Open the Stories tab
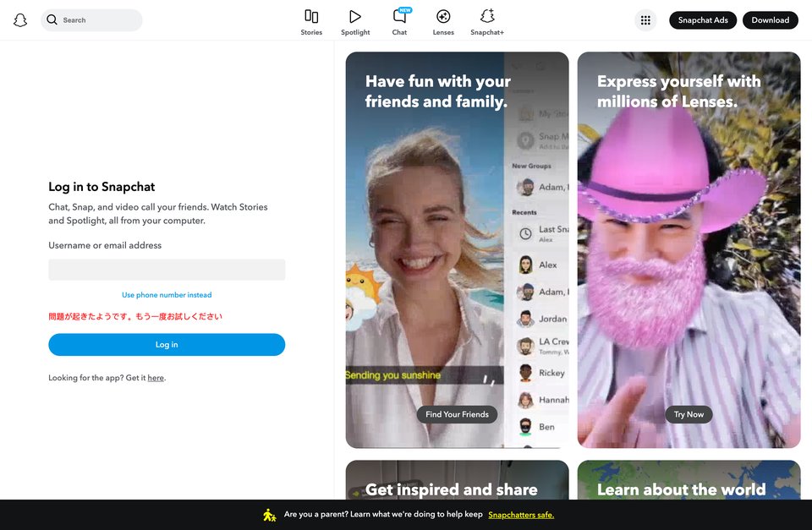812x530 pixels. (x=311, y=22)
